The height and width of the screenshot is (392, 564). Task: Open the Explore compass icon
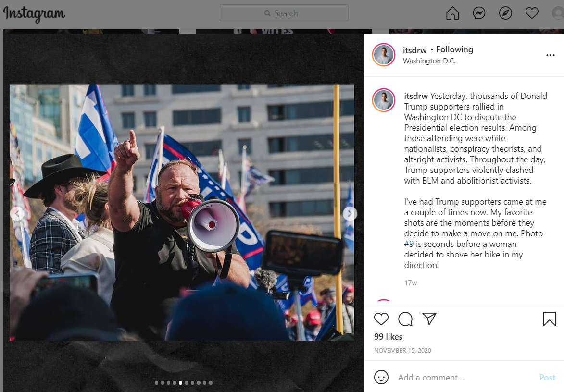click(505, 13)
